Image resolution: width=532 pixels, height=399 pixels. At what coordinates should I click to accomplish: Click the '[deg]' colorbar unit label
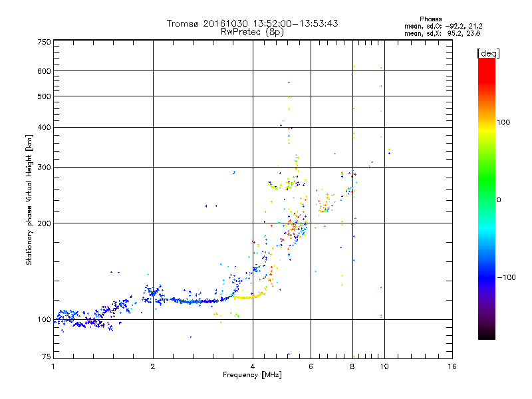(488, 53)
